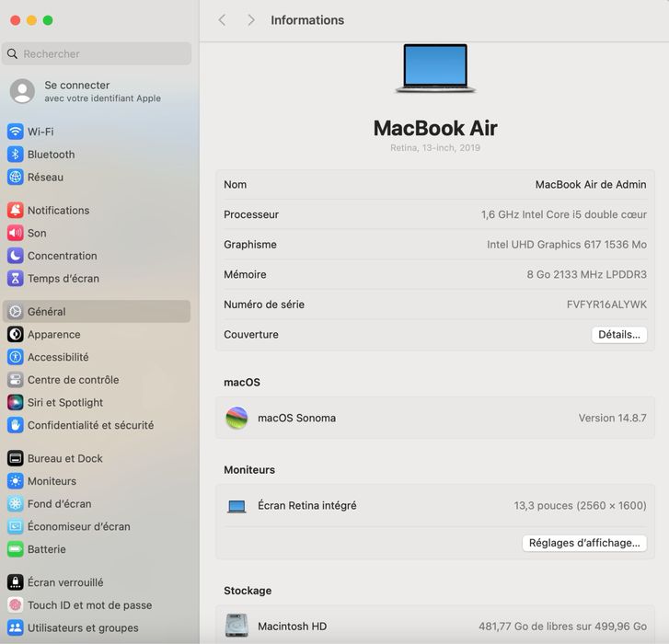Open Centre de contrôle settings
The height and width of the screenshot is (644, 669).
97,380
